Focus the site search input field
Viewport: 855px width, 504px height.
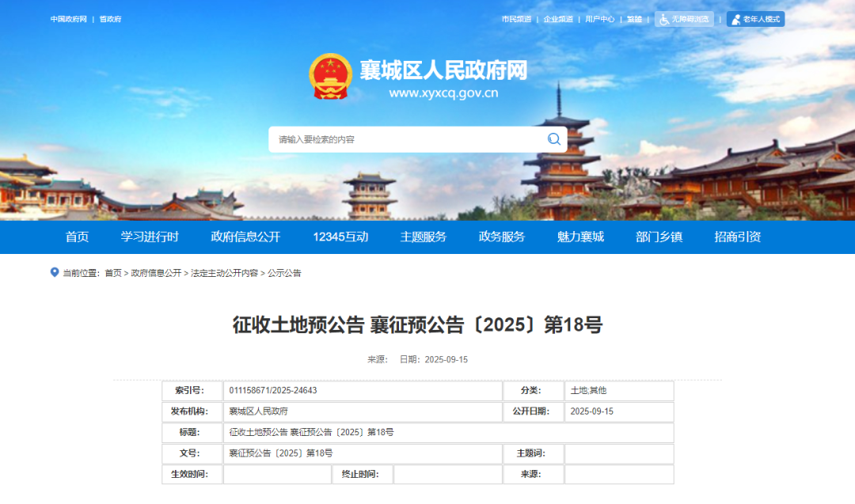(x=404, y=139)
